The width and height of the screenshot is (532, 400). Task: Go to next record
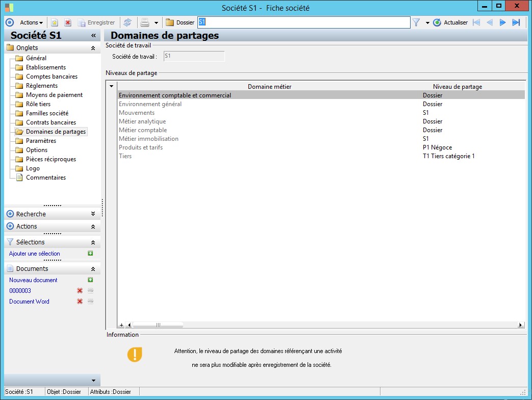(x=502, y=22)
